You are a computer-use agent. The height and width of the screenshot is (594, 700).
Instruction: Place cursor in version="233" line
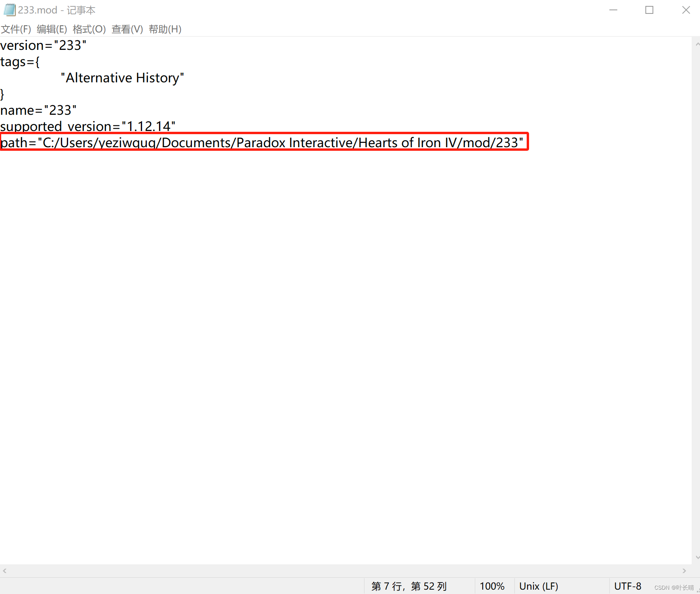click(43, 46)
